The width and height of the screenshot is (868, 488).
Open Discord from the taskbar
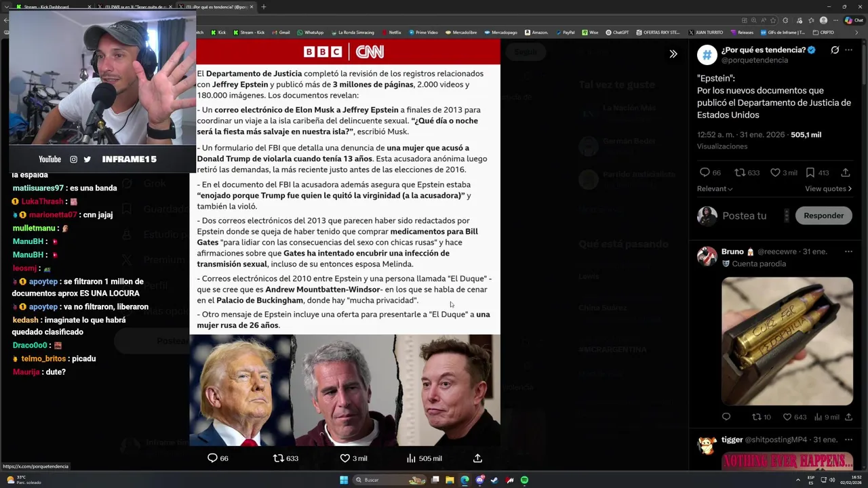(x=479, y=480)
